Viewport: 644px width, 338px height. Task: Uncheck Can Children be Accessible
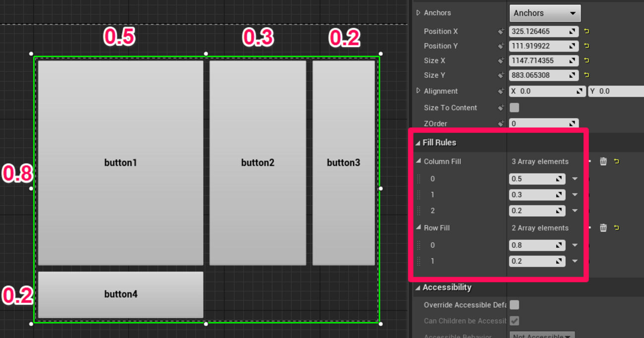point(514,321)
